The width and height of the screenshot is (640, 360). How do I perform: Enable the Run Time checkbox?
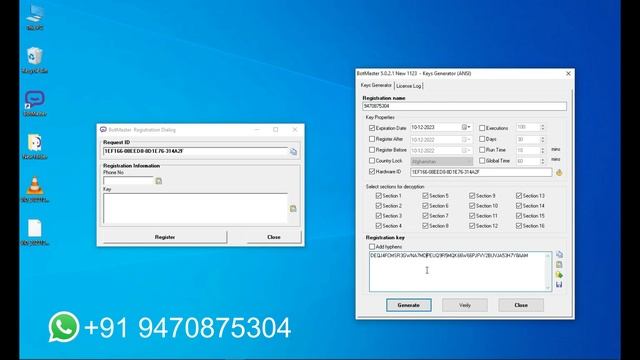point(482,150)
